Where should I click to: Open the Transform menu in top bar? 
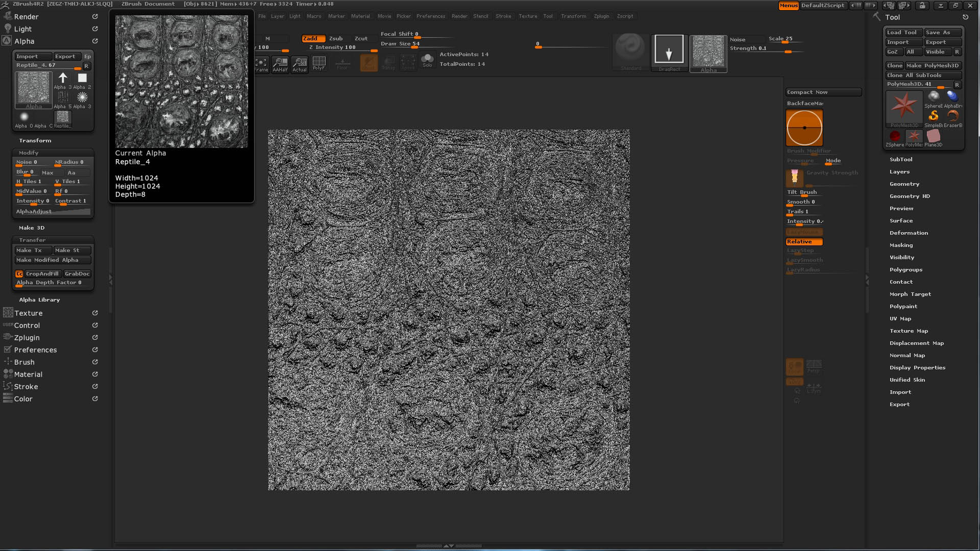pyautogui.click(x=574, y=16)
